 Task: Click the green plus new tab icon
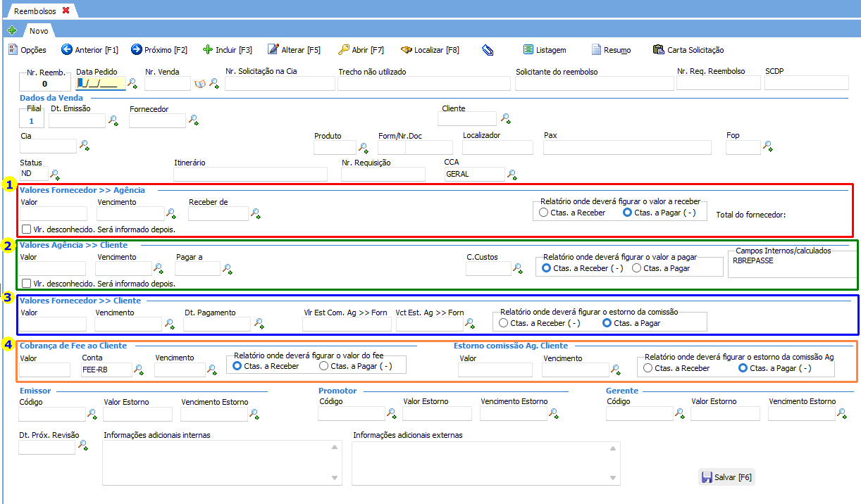pos(11,31)
